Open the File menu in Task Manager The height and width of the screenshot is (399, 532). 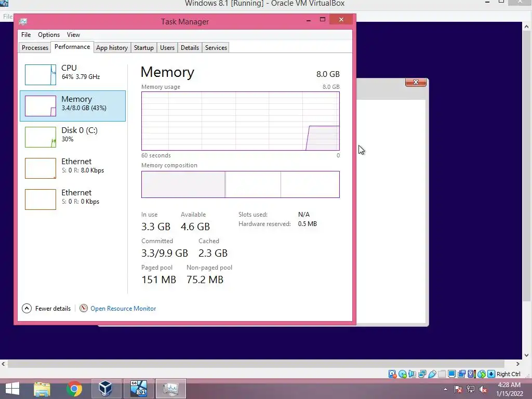point(26,35)
